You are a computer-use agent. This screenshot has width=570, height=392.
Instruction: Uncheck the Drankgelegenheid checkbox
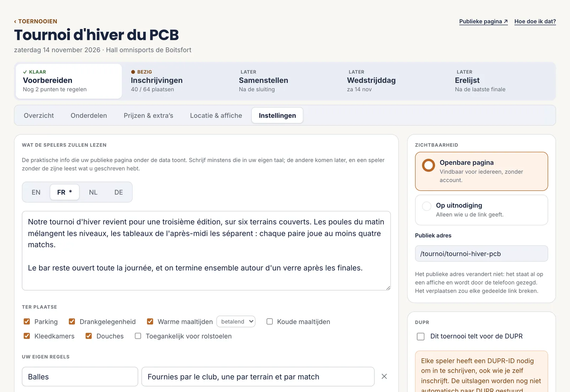click(x=72, y=321)
